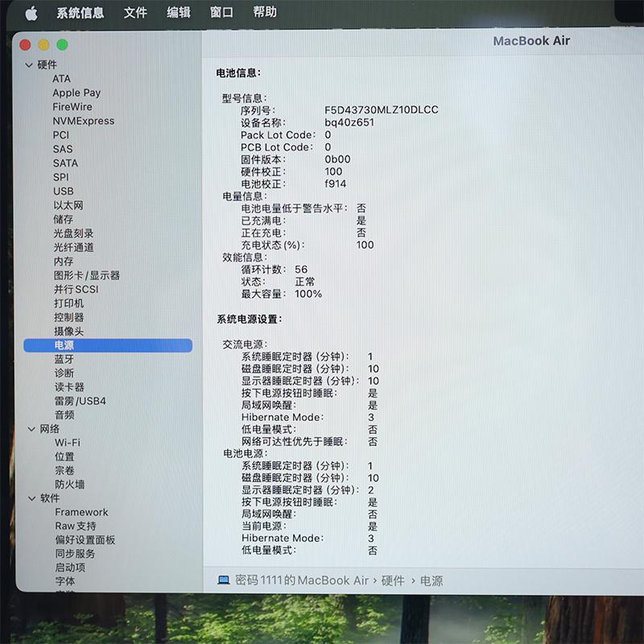
Task: Click the green zoom window button
Action: coord(63,44)
